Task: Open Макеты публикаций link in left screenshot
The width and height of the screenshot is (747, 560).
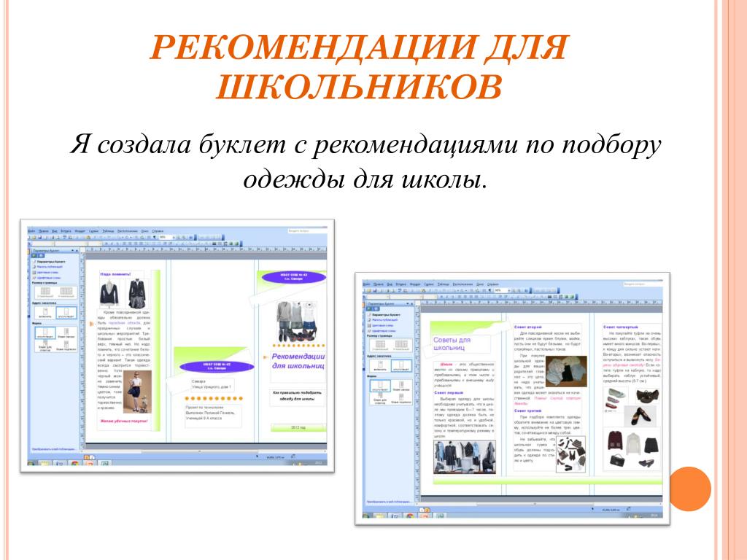Action: 50,267
